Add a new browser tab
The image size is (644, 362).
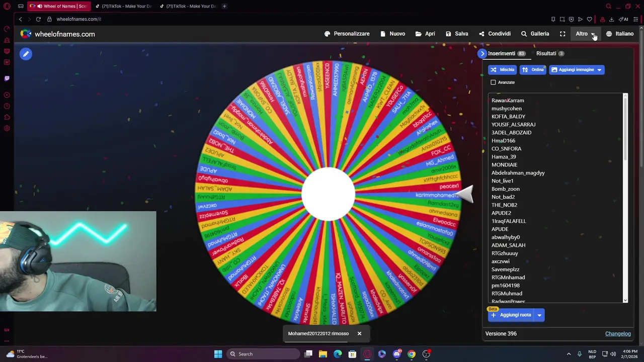224,6
